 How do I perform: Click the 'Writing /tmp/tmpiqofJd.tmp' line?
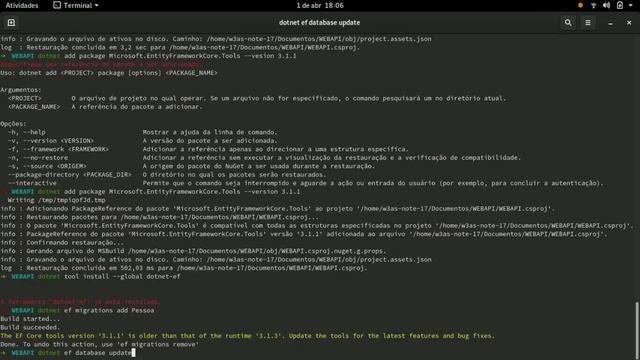click(x=56, y=200)
